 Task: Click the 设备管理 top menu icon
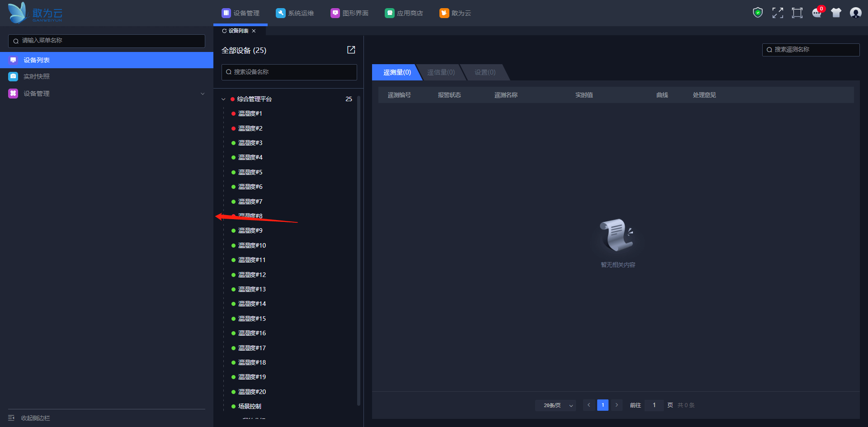point(226,13)
